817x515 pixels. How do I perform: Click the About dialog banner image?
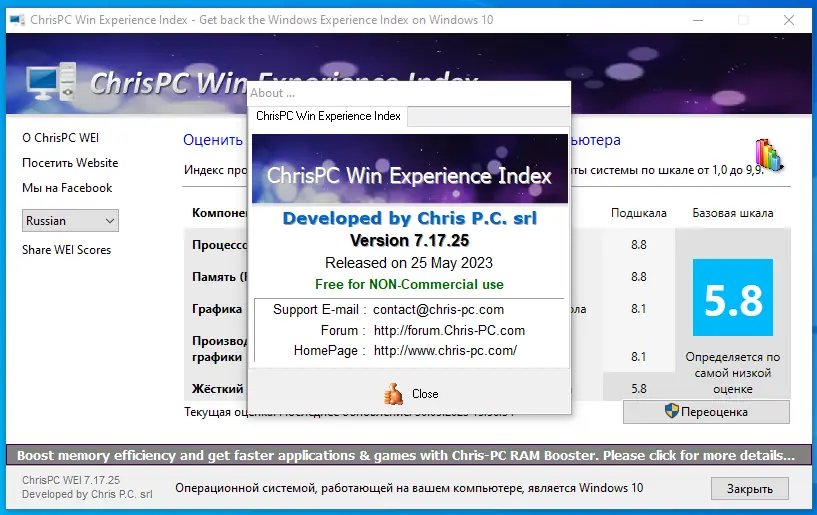tap(410, 169)
